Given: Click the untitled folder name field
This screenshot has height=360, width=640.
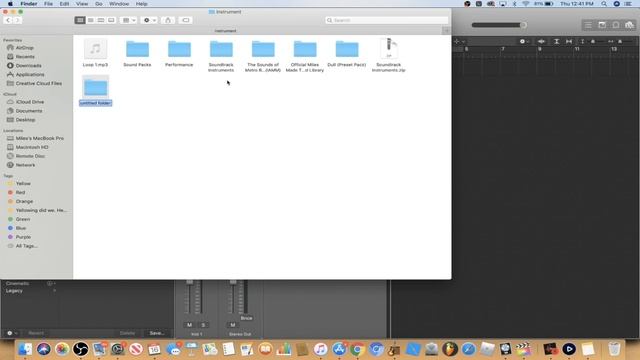Looking at the screenshot, I should point(96,103).
